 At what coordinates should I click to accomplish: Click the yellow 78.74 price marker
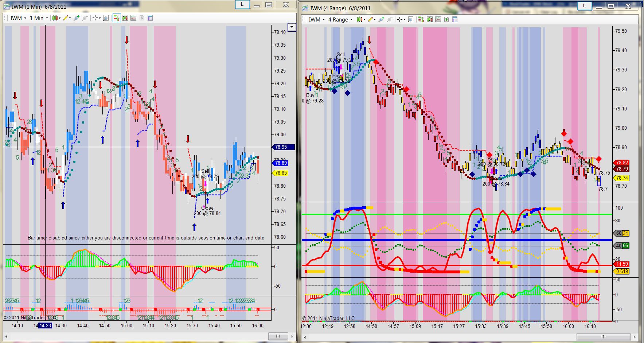point(622,178)
